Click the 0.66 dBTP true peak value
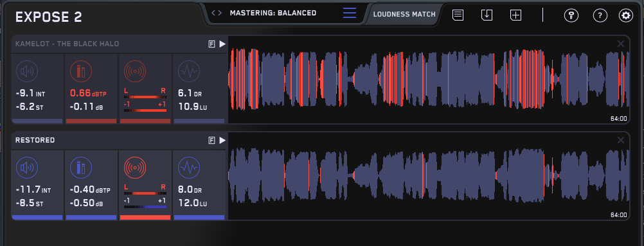This screenshot has height=246, width=644. [88, 93]
